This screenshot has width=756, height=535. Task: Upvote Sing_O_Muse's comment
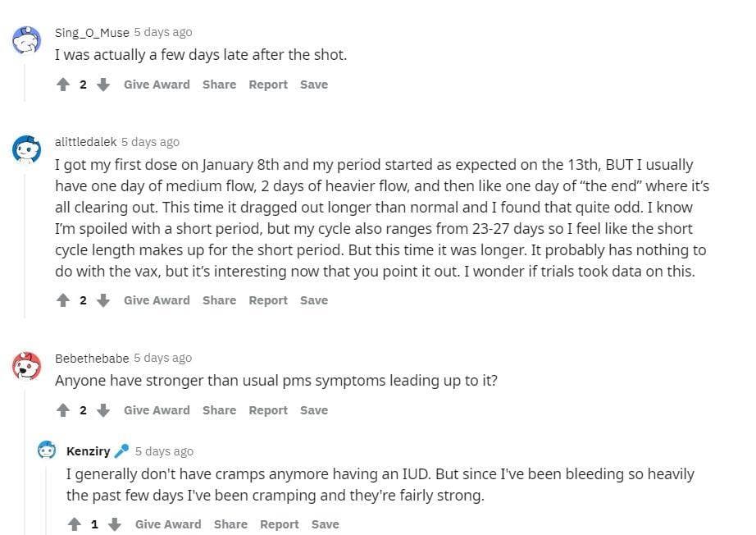(x=62, y=85)
